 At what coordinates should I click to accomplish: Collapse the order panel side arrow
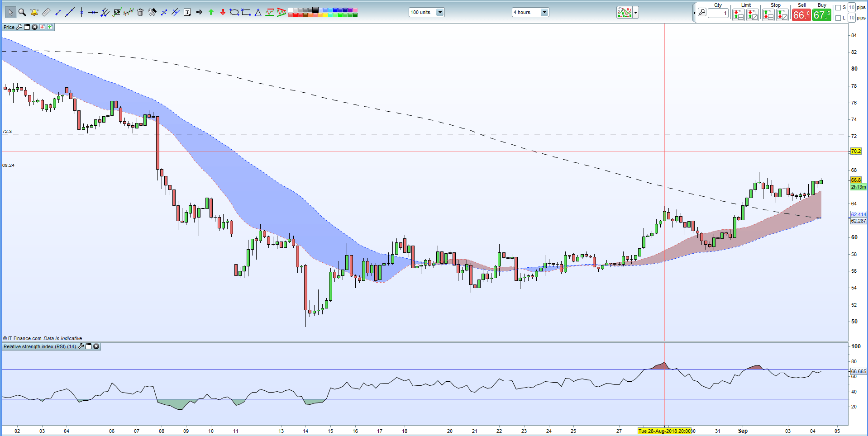click(x=695, y=13)
